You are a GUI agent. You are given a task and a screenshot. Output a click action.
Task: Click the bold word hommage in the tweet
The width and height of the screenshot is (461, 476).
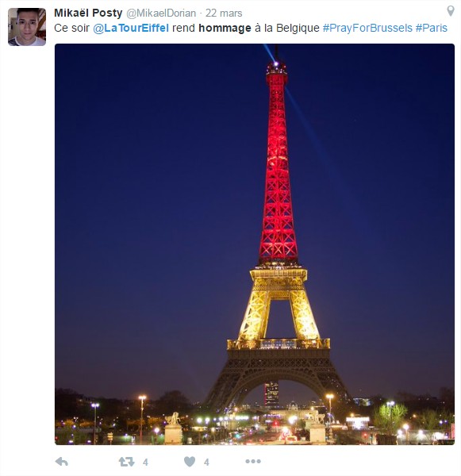coord(225,28)
